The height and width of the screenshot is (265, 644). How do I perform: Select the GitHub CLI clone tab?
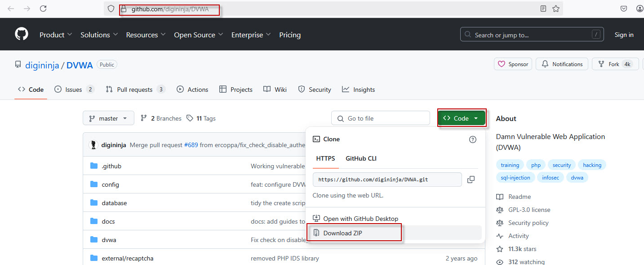[361, 158]
